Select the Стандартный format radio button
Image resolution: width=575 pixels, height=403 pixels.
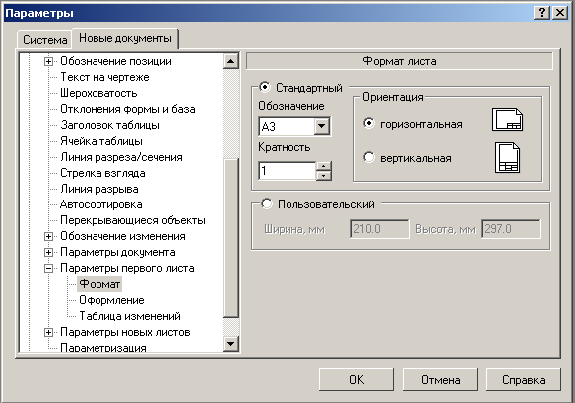pos(265,87)
